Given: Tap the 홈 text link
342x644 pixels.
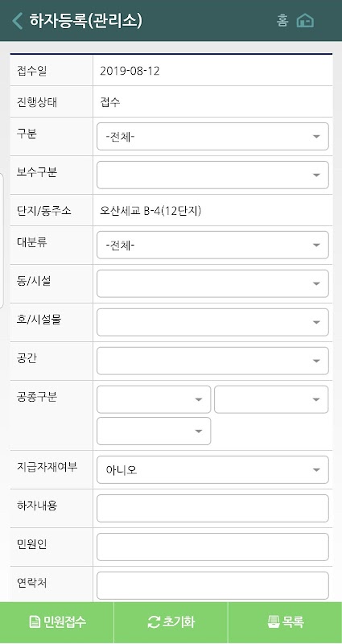Looking at the screenshot, I should coord(282,20).
